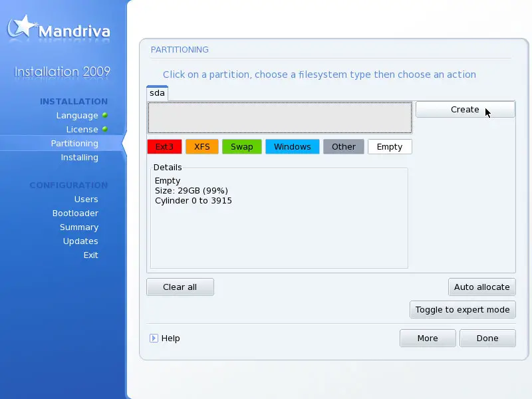
Task: Choose the green Swap filesystem type
Action: click(x=242, y=146)
